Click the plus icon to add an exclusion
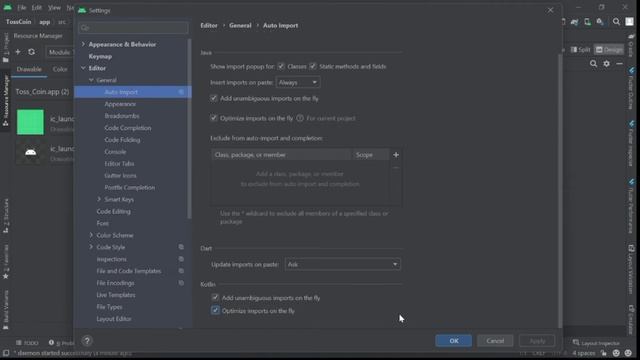The height and width of the screenshot is (360, 640). pos(396,155)
